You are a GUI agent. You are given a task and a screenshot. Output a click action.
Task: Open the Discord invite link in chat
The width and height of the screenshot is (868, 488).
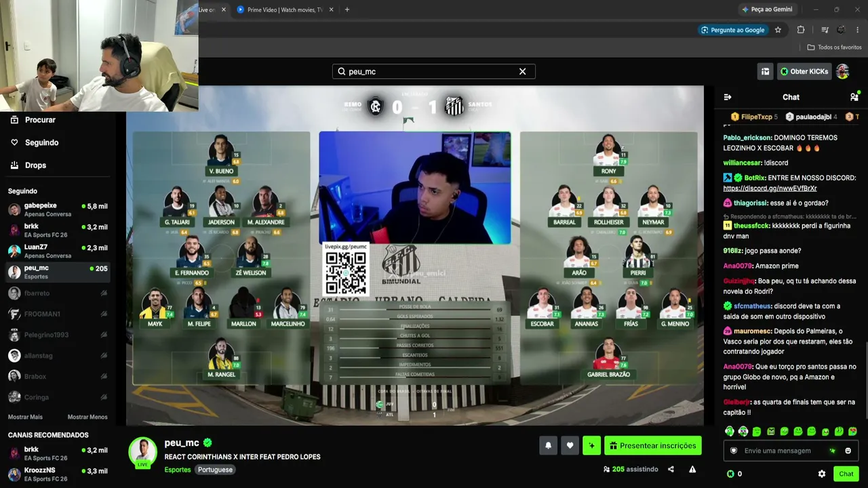point(770,188)
